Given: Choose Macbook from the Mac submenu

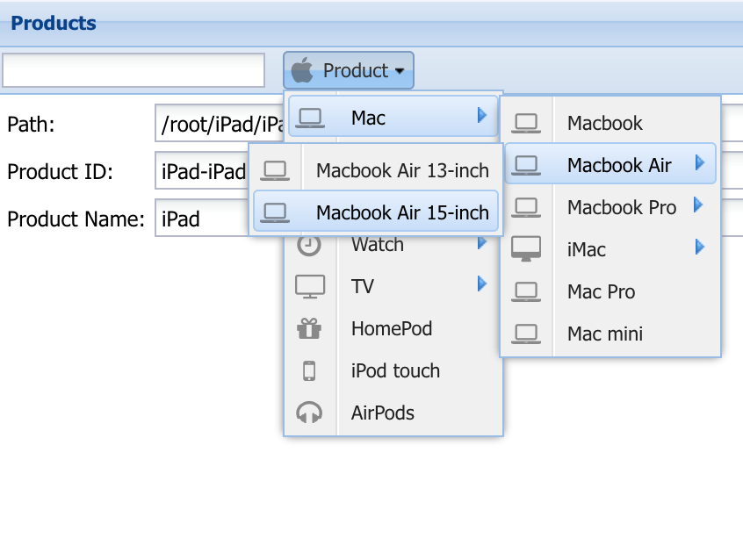Looking at the screenshot, I should pyautogui.click(x=610, y=123).
